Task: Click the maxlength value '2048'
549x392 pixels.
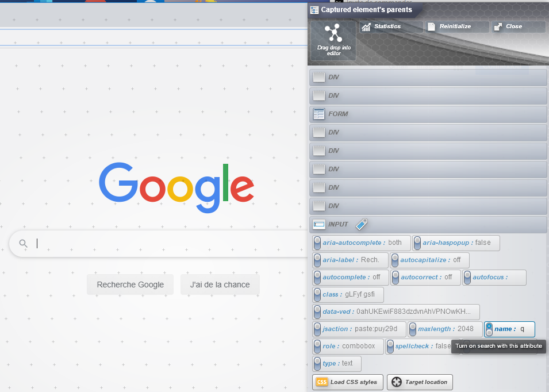Action: coord(465,329)
